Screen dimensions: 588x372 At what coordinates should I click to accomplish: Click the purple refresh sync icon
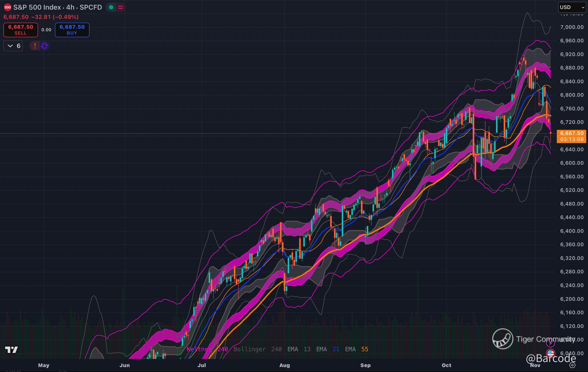[44, 46]
